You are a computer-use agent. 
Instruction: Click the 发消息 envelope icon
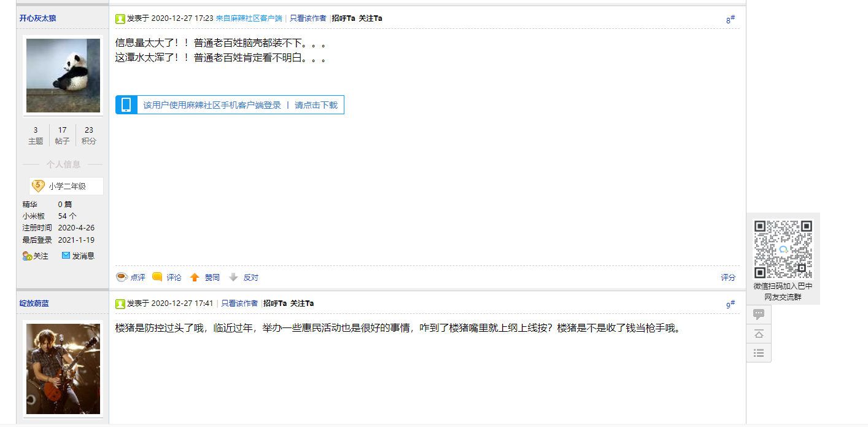pos(66,256)
